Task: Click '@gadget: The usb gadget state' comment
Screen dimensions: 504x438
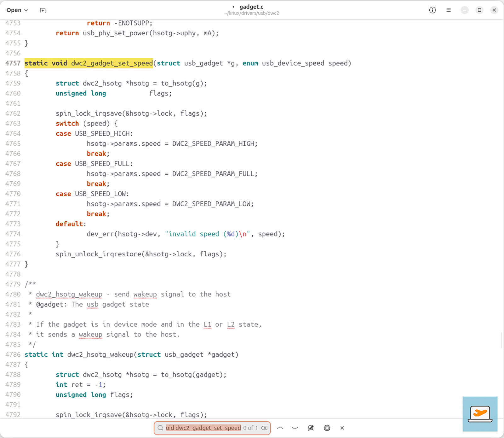Action: [92, 304]
